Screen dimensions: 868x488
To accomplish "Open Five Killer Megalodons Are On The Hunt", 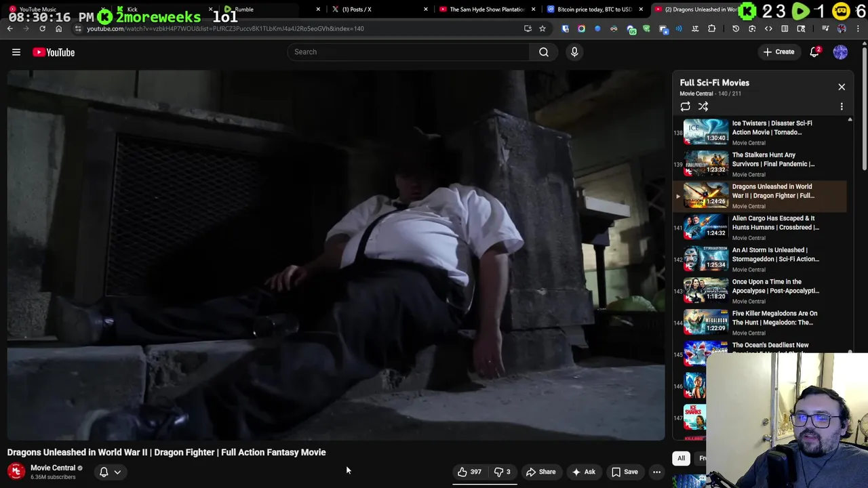I will [x=759, y=323].
